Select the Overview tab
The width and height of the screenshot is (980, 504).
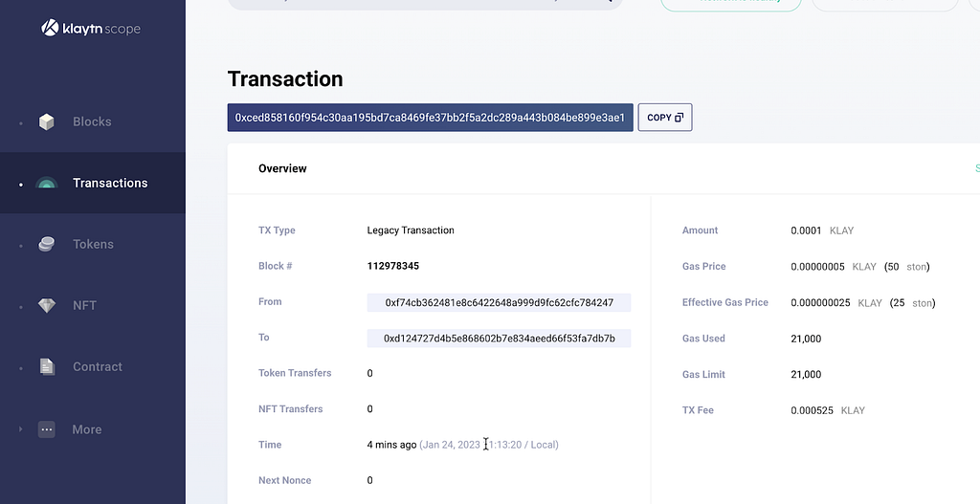pos(282,168)
